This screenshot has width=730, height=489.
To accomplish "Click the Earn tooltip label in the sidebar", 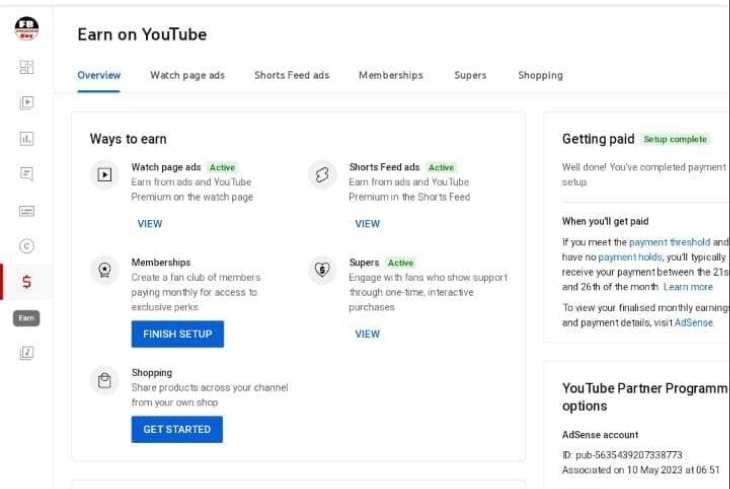I will click(x=27, y=318).
